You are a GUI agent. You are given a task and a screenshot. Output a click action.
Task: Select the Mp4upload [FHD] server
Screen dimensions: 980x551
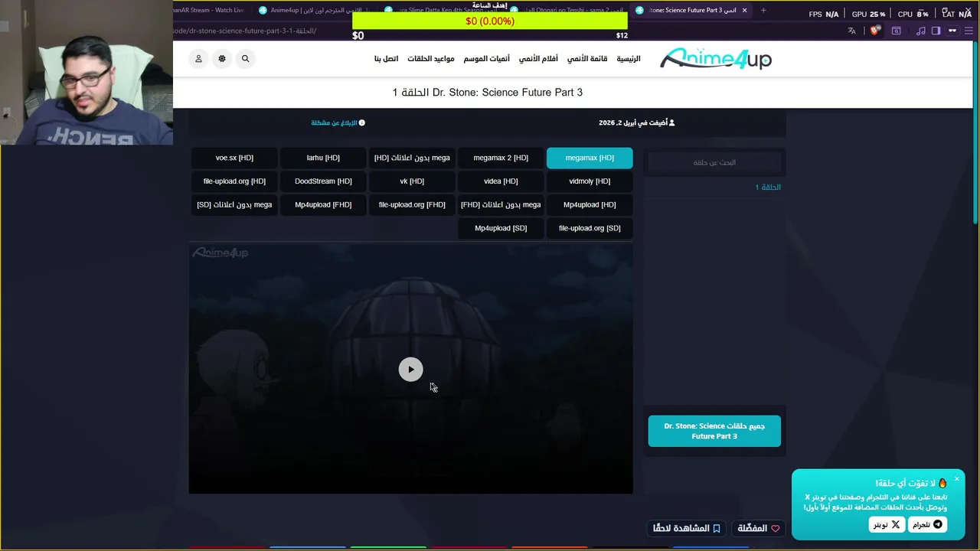[323, 204]
